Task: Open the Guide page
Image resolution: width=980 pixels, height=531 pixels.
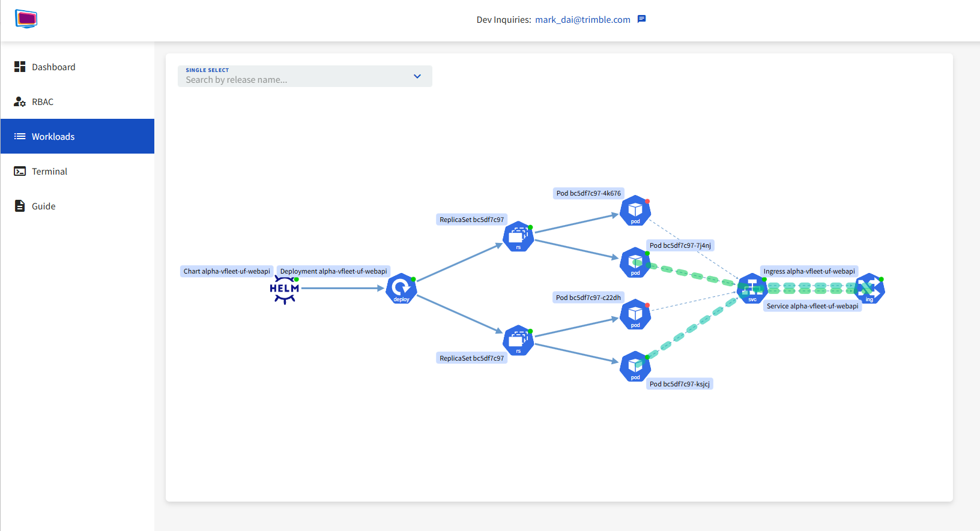Action: 43,206
